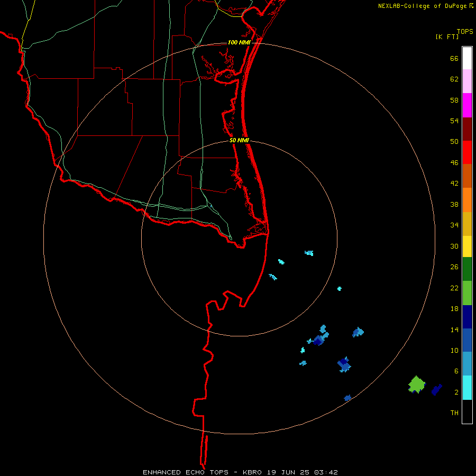Click the "50" legend value
This screenshot has height=476, width=476.
pos(454,142)
